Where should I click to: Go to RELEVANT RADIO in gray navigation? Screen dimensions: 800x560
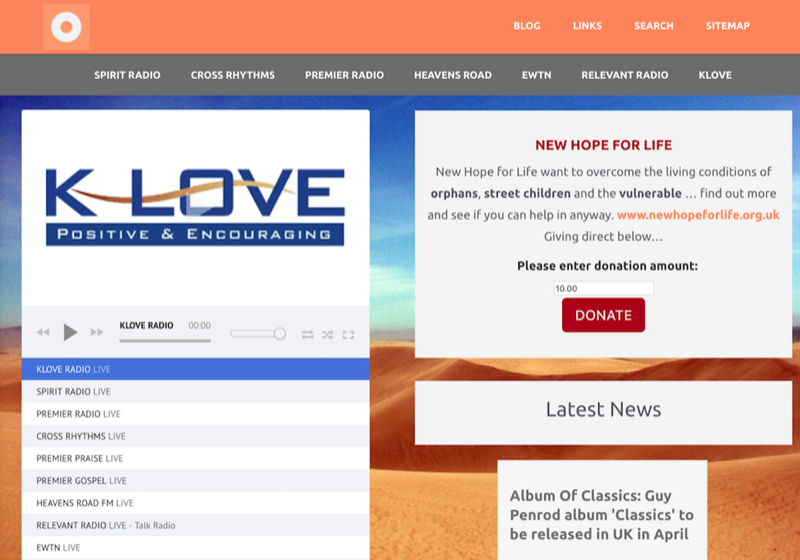click(x=624, y=75)
